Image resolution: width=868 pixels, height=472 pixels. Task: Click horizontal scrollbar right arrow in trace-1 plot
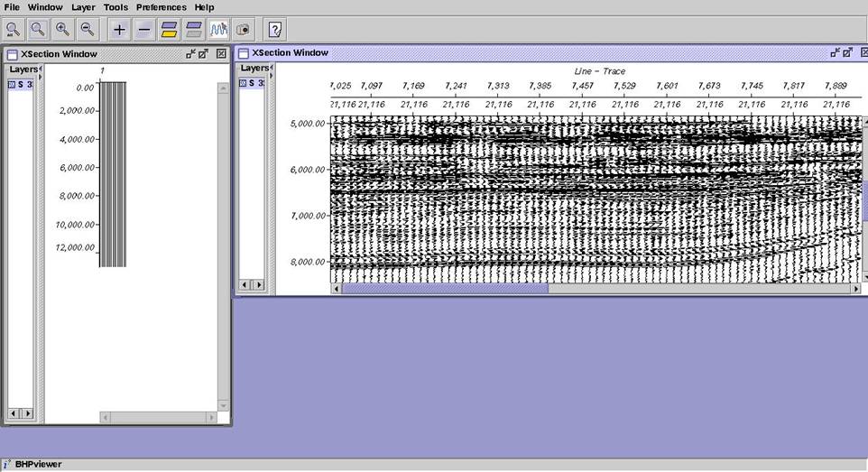pos(211,417)
